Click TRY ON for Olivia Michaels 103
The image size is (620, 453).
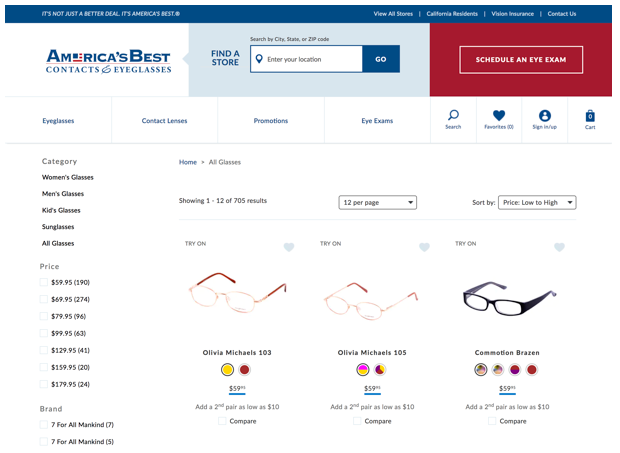[x=195, y=243]
